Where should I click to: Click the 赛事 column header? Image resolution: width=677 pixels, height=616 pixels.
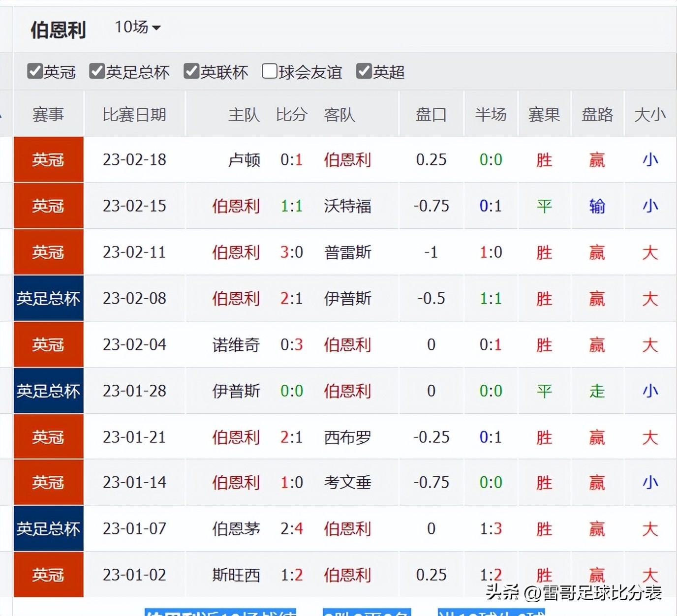click(48, 114)
